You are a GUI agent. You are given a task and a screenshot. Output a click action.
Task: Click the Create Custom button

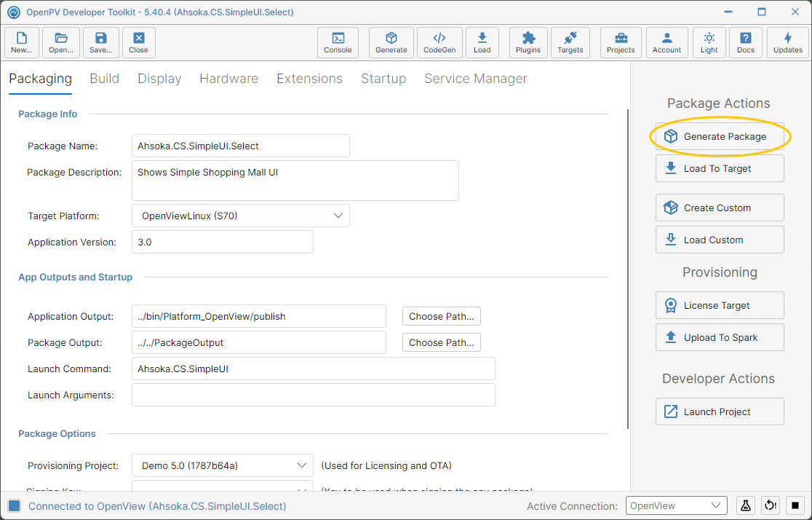tap(720, 208)
